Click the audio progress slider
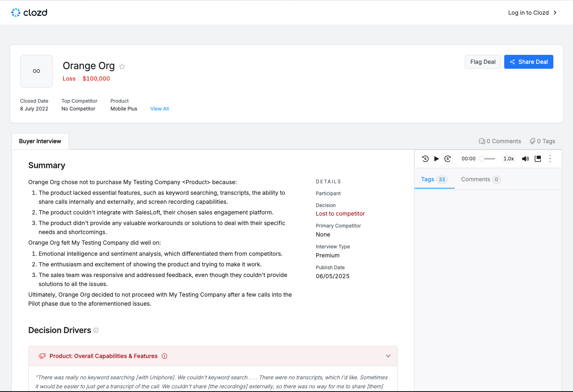Screen dimensions: 573x392 [487, 159]
